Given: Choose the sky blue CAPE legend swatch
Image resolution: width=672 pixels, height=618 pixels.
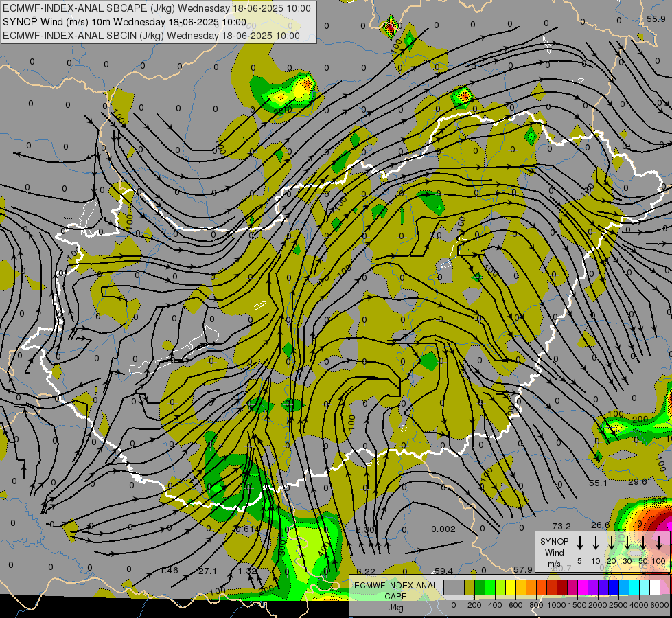Looking at the screenshot, I should tap(624, 587).
